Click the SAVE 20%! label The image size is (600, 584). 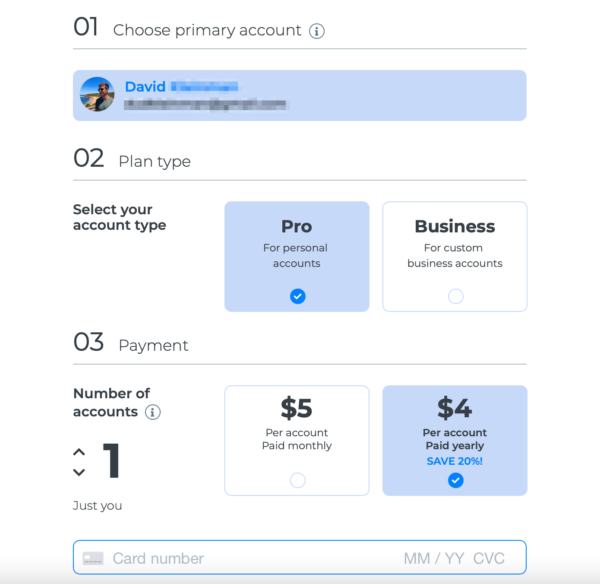click(455, 461)
